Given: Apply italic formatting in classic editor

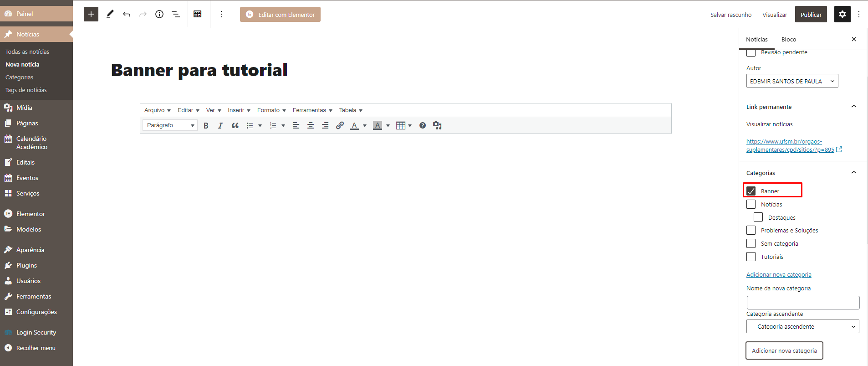Looking at the screenshot, I should pyautogui.click(x=220, y=125).
